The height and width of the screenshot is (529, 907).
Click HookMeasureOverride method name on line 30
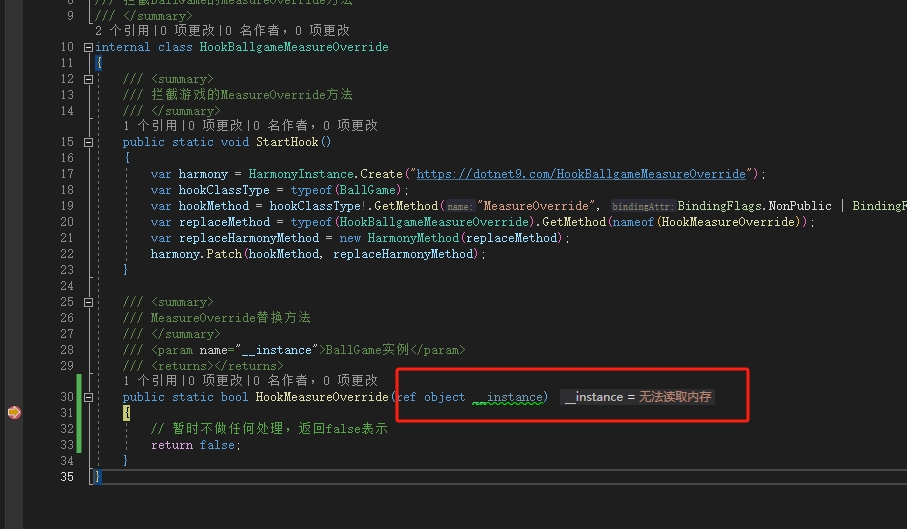click(x=322, y=397)
